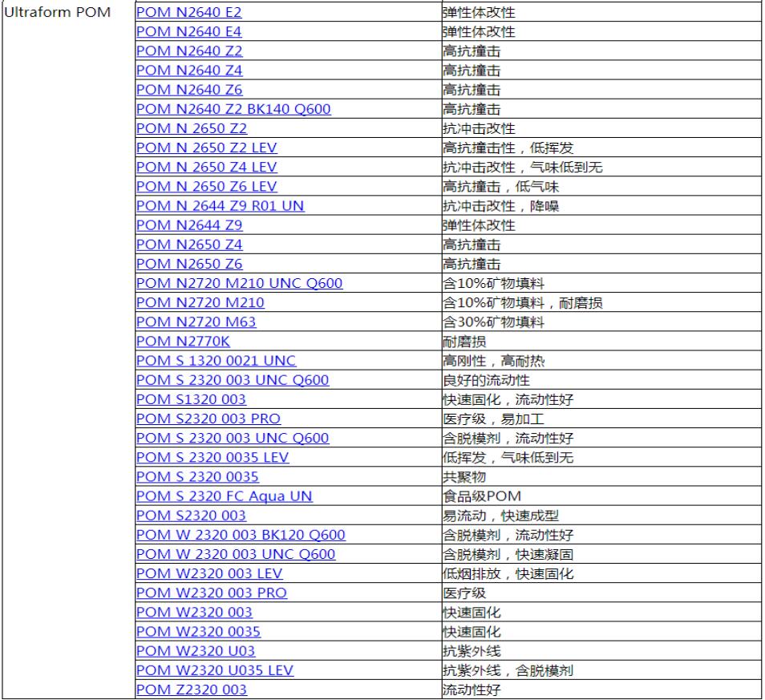The image size is (765, 700).
Task: Open the POM S2320 003 PRO link
Action: pyautogui.click(x=208, y=419)
